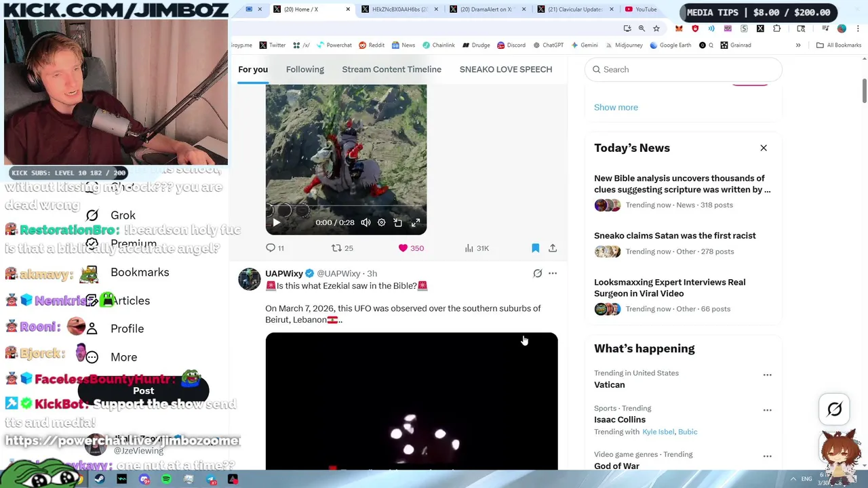Open UAPWixy profile avatar
This screenshot has height=488, width=868.
coord(249,279)
